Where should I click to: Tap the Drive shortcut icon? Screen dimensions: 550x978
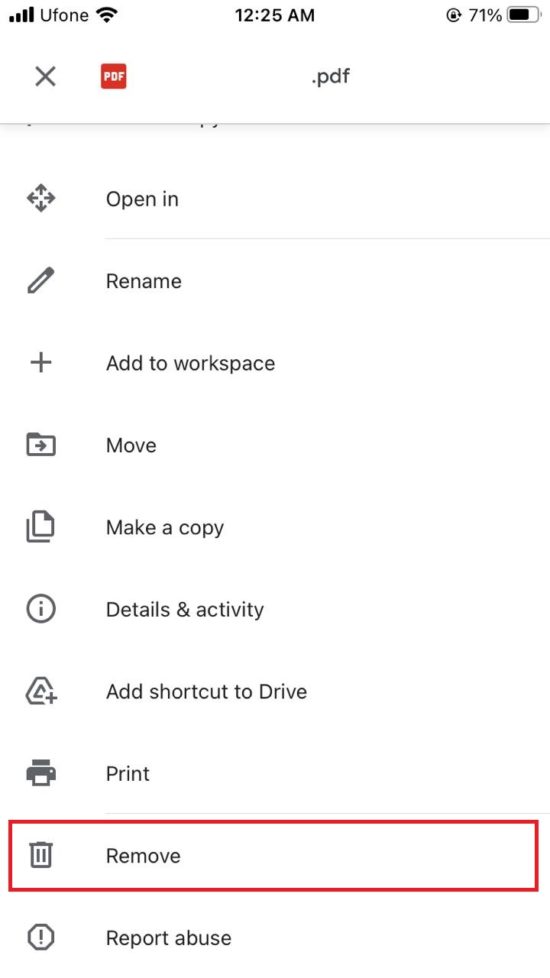click(41, 692)
